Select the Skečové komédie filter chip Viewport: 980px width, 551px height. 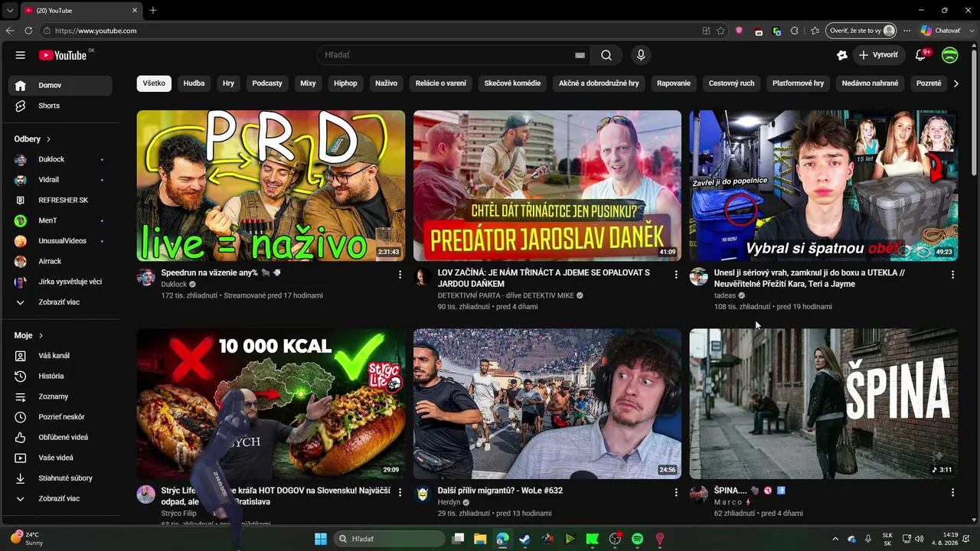pos(512,83)
